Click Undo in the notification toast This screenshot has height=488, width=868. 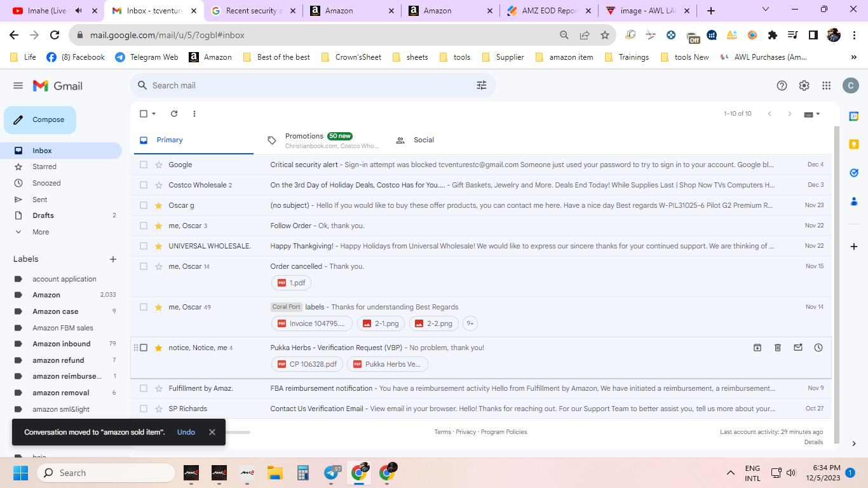coord(186,432)
